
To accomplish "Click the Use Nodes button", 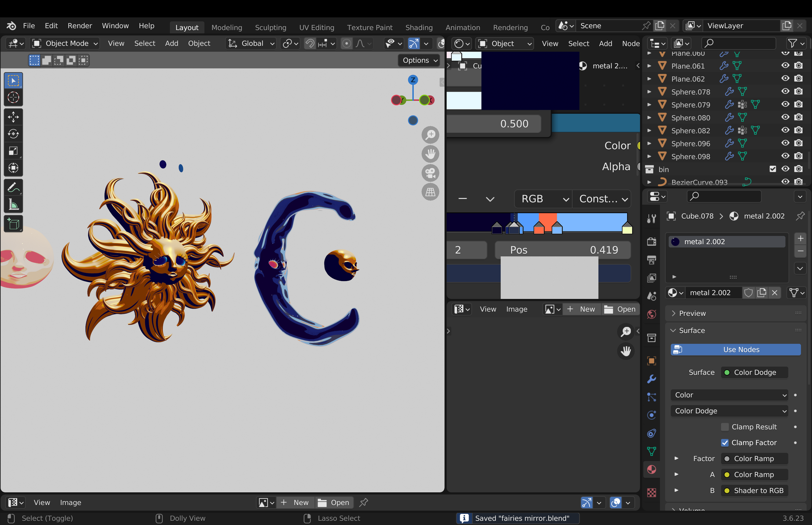I will coord(736,350).
